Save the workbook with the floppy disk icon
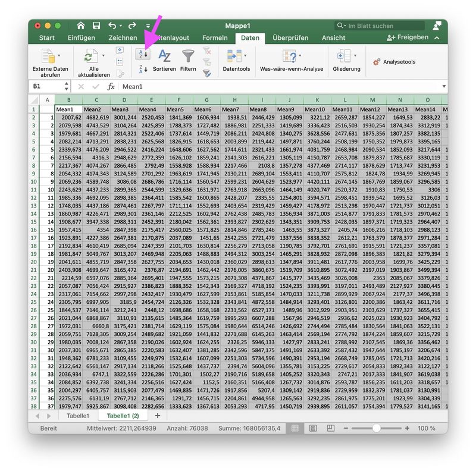 [96, 26]
